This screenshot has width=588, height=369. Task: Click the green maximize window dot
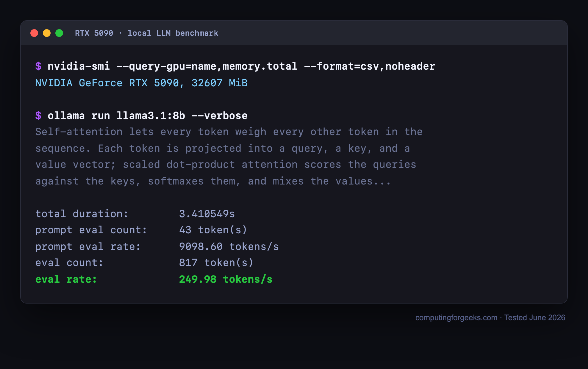(59, 33)
